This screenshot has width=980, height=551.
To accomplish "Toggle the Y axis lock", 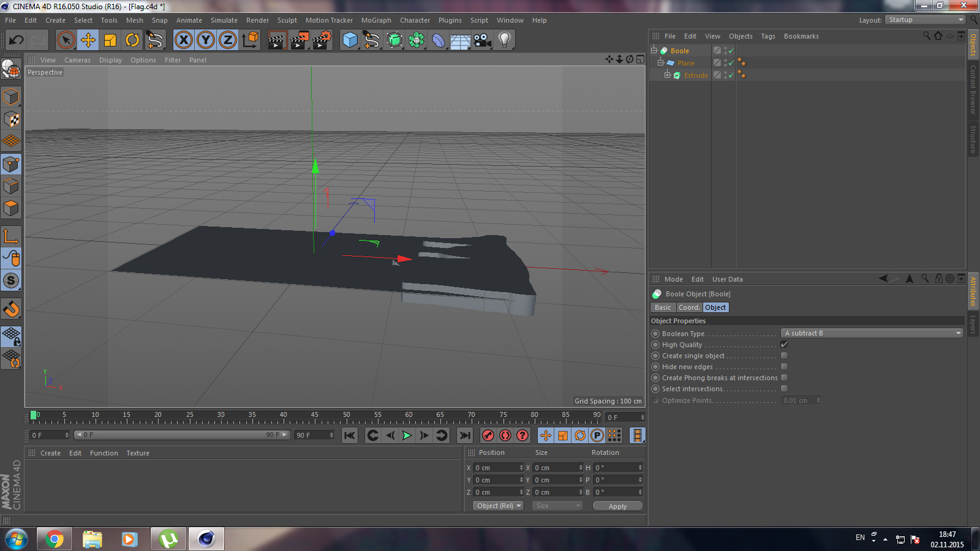I will point(206,40).
